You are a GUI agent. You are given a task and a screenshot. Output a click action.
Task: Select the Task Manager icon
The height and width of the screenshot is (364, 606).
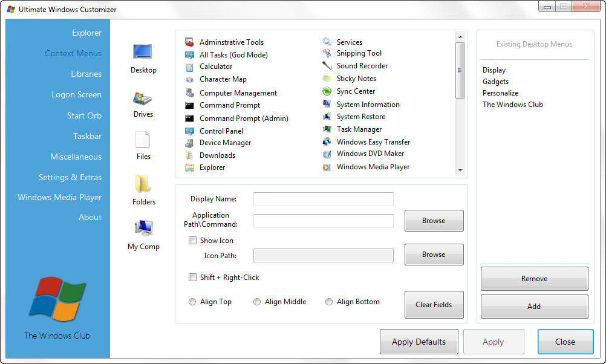click(x=327, y=129)
